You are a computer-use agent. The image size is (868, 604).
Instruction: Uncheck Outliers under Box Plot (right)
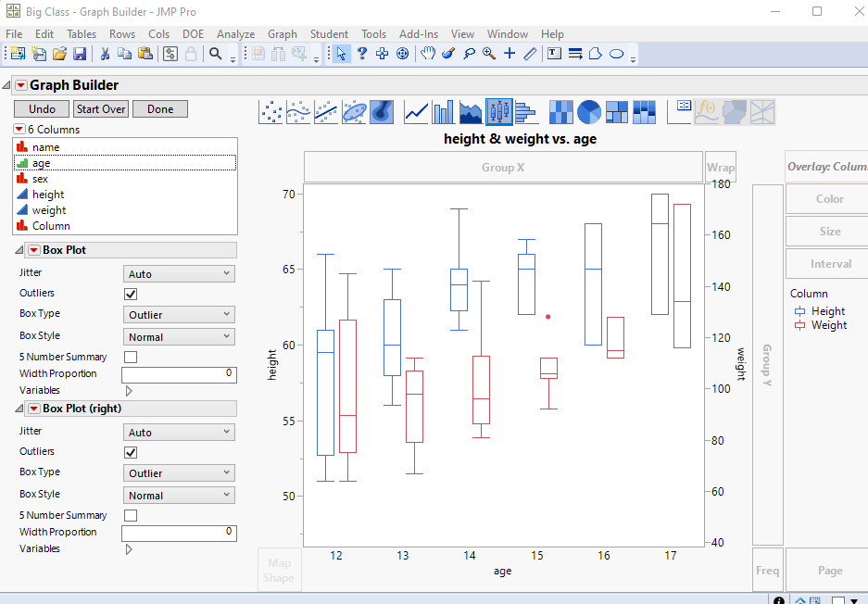click(x=131, y=452)
